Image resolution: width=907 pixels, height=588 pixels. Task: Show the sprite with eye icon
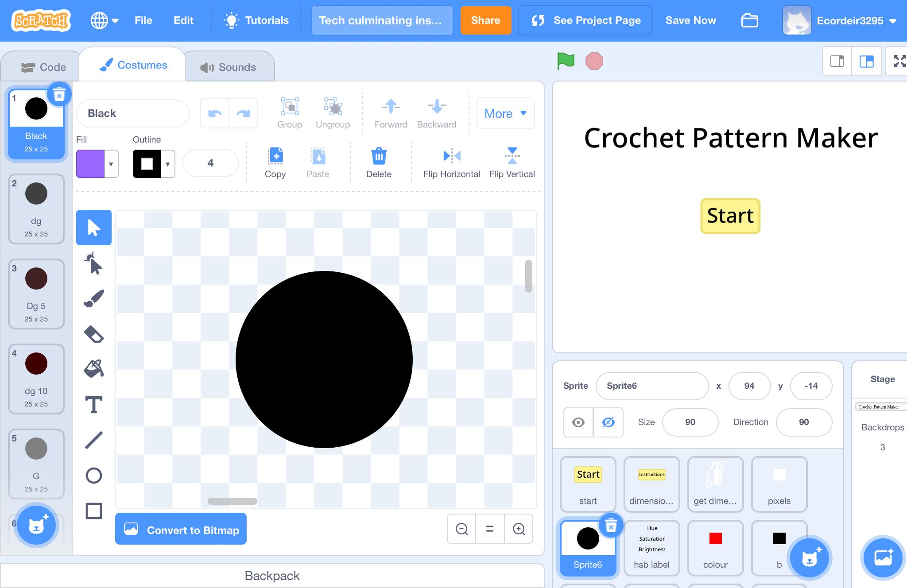click(578, 422)
